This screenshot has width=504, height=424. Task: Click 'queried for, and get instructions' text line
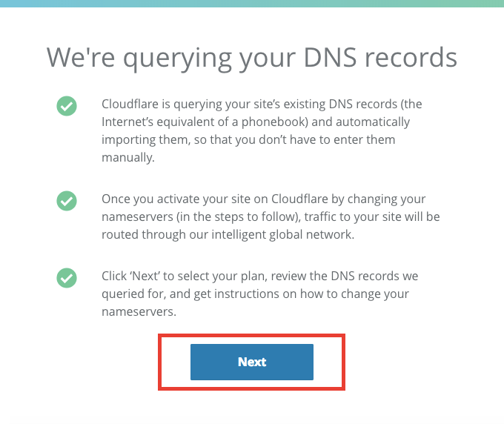click(199, 294)
